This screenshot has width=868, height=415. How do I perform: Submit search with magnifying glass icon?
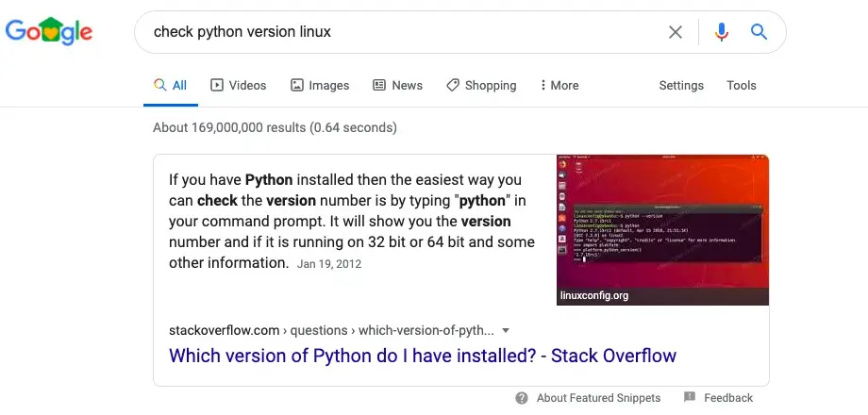point(759,32)
